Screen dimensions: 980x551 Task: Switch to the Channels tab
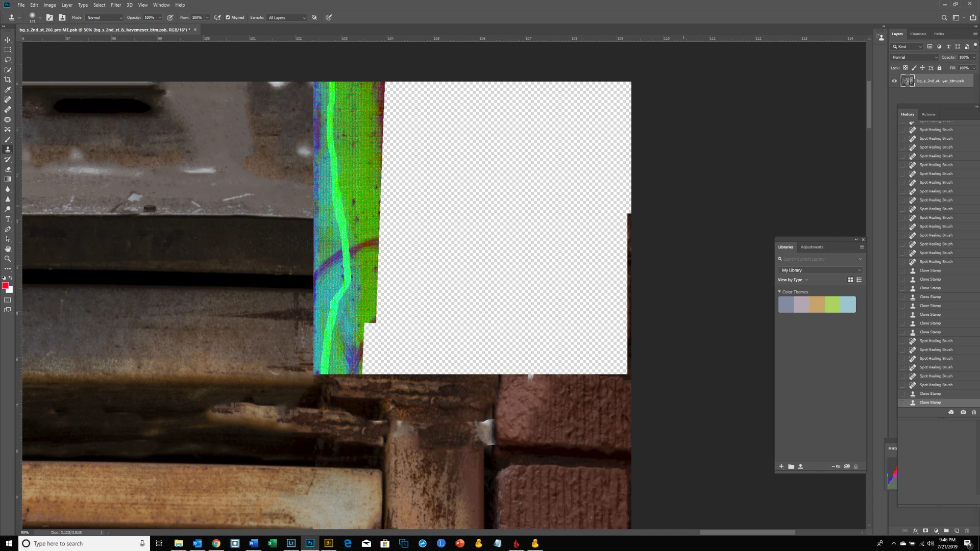pos(918,34)
